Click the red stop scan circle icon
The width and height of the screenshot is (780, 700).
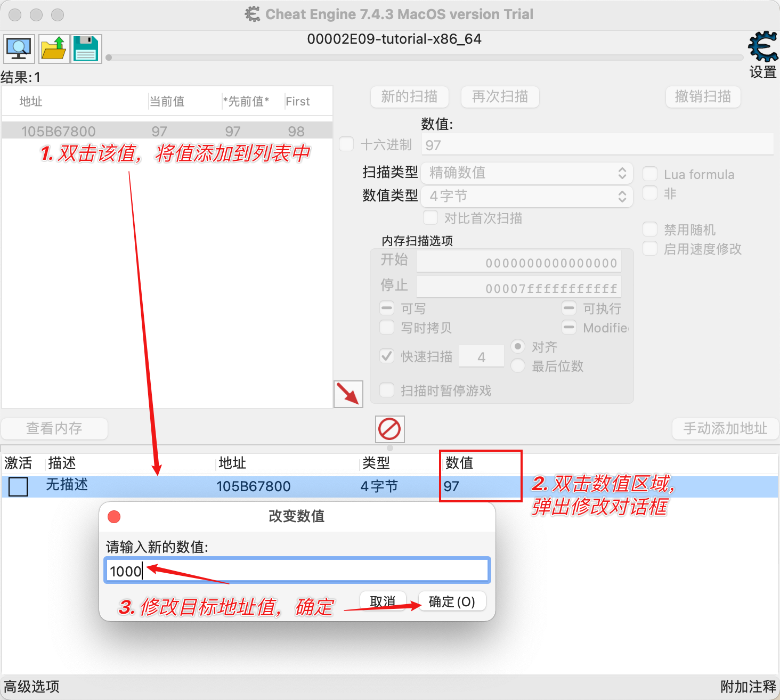[389, 429]
